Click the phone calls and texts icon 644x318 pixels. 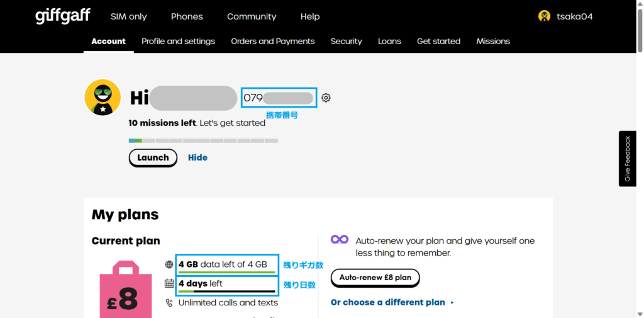click(x=169, y=303)
